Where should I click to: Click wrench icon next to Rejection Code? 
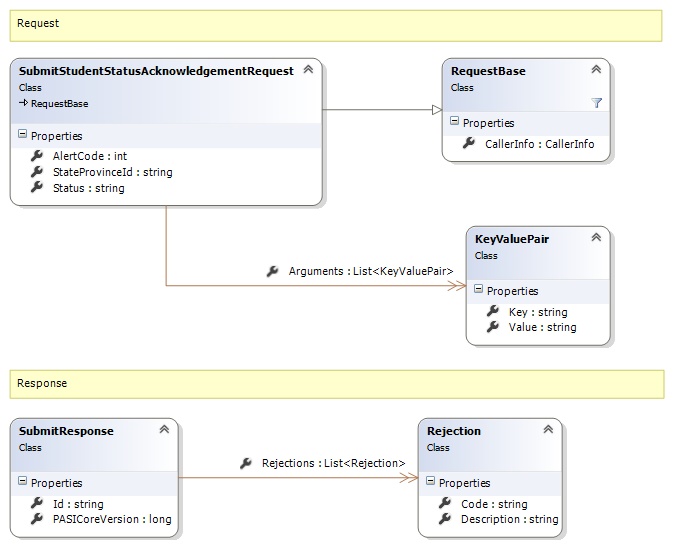point(445,504)
